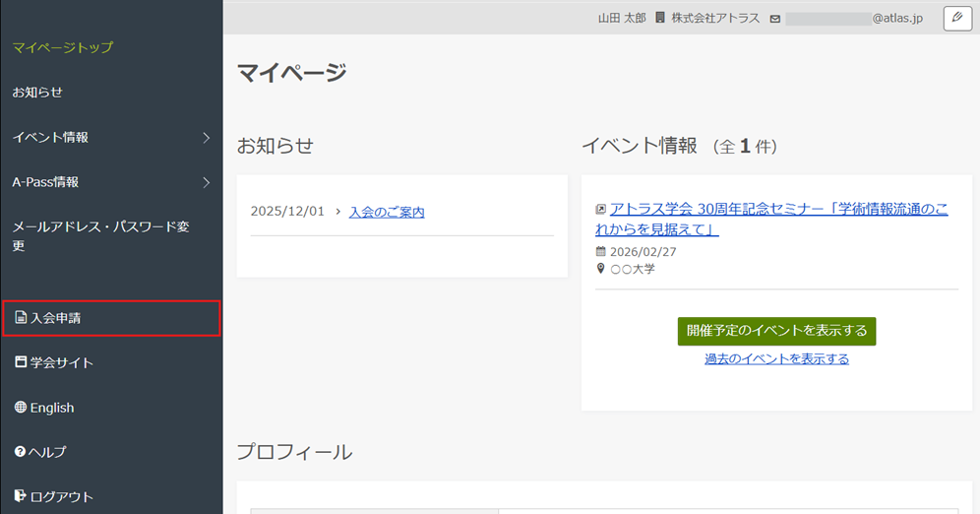Viewport: 980px width, 514px height.
Task: Click 開催予定のイベントを表示する button
Action: pyautogui.click(x=777, y=331)
